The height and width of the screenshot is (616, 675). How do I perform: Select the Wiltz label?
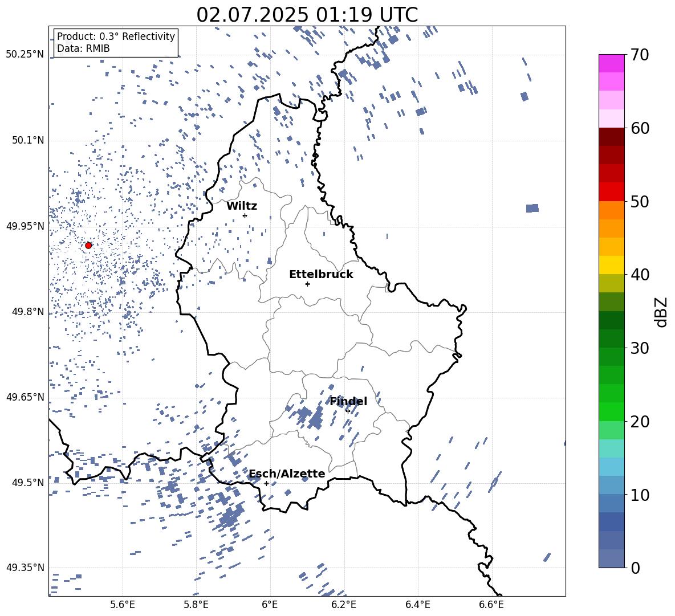(x=242, y=206)
